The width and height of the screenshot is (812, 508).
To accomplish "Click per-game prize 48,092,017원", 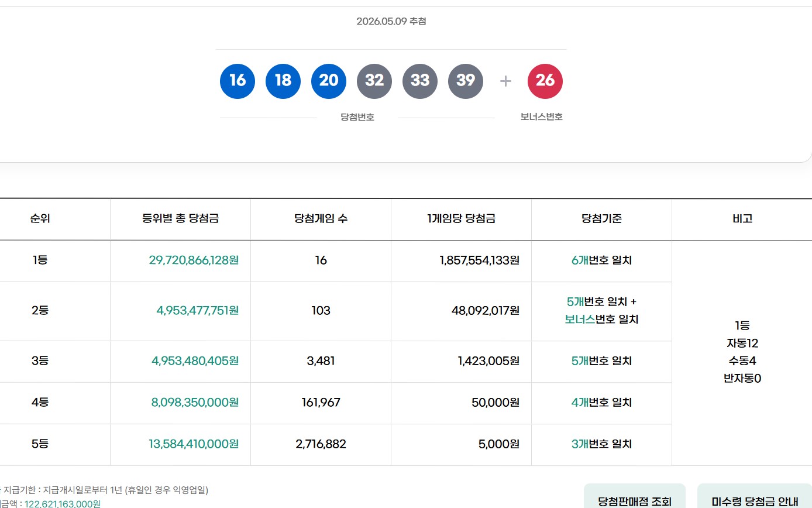I will click(x=486, y=311).
